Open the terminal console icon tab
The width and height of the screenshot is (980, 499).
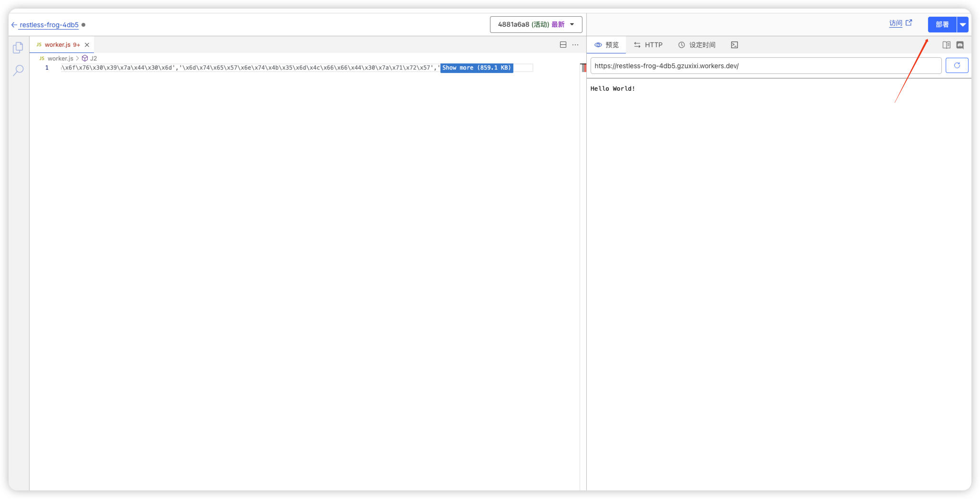click(735, 45)
